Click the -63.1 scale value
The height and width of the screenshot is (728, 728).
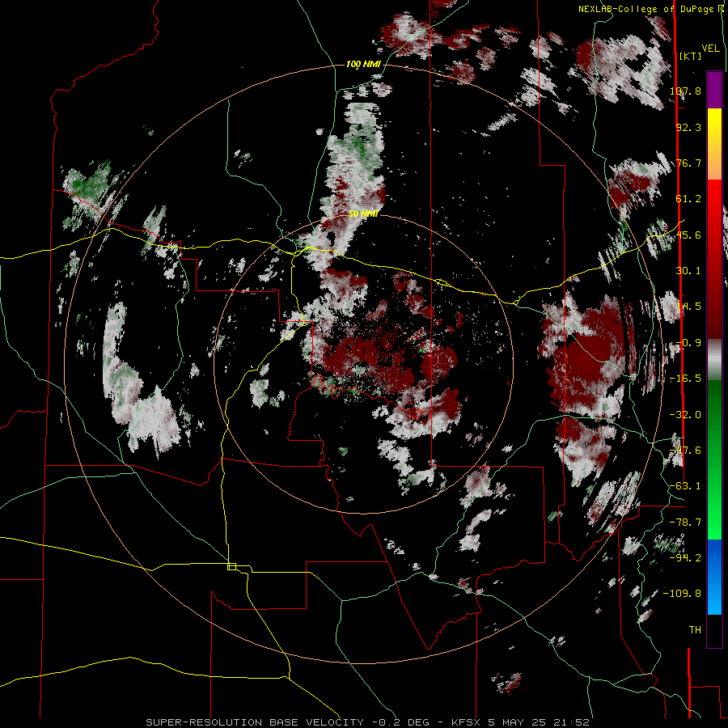pyautogui.click(x=686, y=486)
